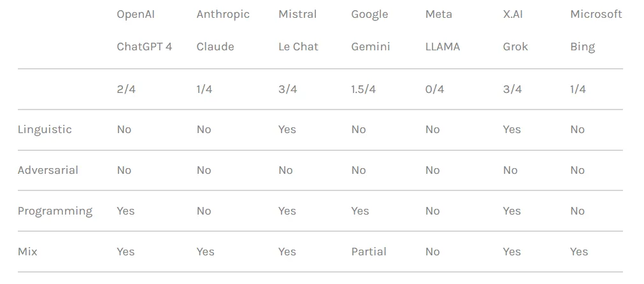644x284 pixels.
Task: Click the OpenAI column header
Action: pos(136,14)
